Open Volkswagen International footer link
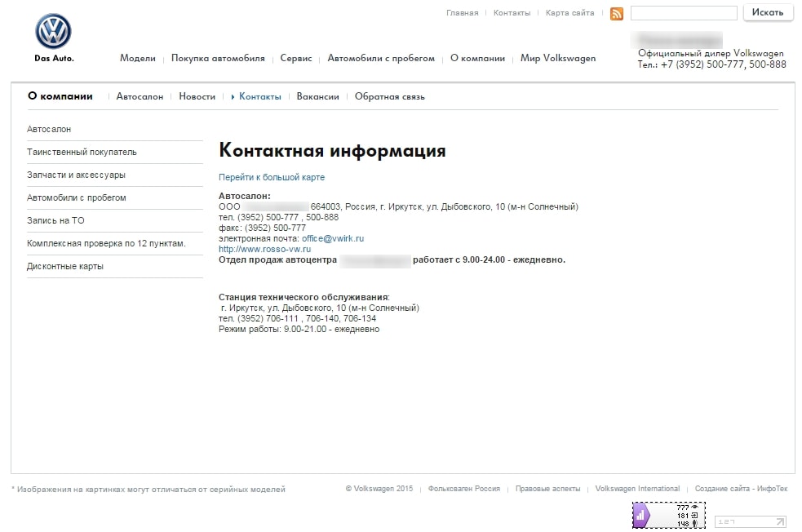This screenshot has height=532, width=802. (637, 489)
